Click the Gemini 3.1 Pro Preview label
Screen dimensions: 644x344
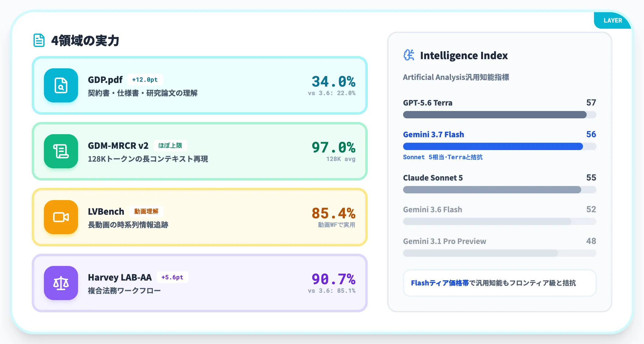(x=445, y=241)
